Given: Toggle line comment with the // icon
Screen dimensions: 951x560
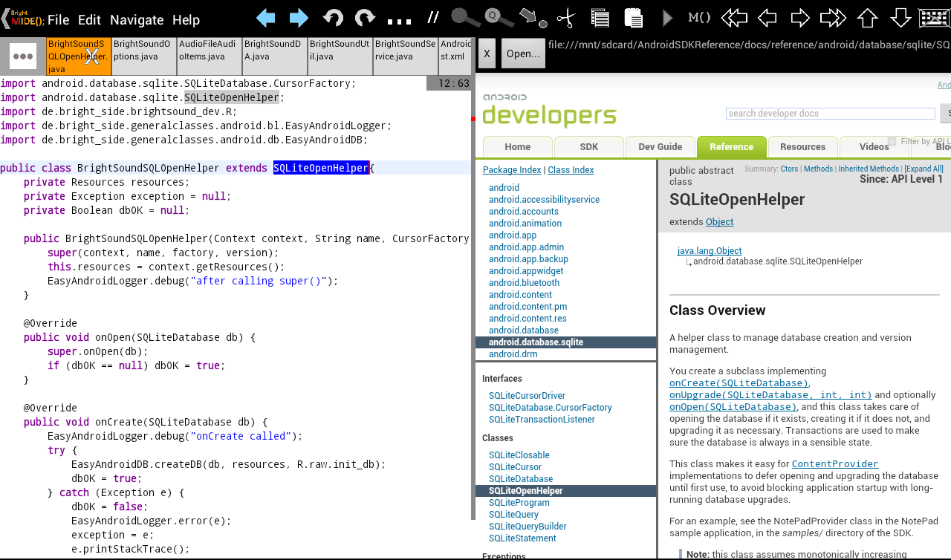Looking at the screenshot, I should pyautogui.click(x=432, y=16).
